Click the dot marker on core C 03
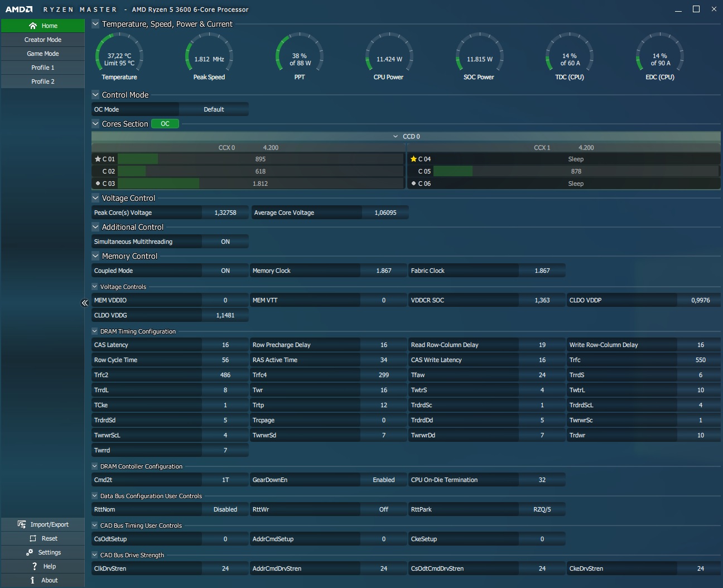The image size is (723, 588). pyautogui.click(x=98, y=184)
